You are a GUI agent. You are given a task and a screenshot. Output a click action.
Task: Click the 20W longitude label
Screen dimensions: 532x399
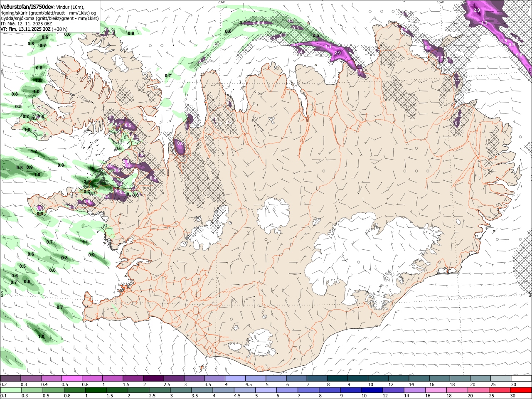click(x=221, y=2)
